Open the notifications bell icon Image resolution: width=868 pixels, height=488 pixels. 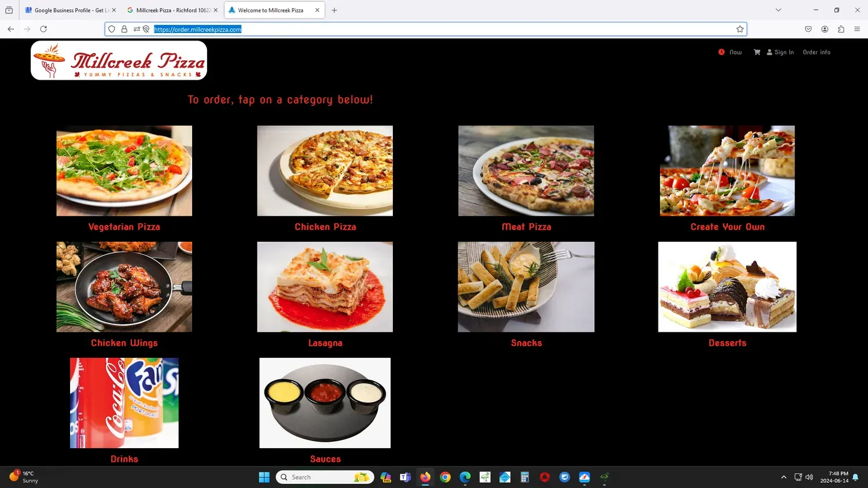(855, 478)
